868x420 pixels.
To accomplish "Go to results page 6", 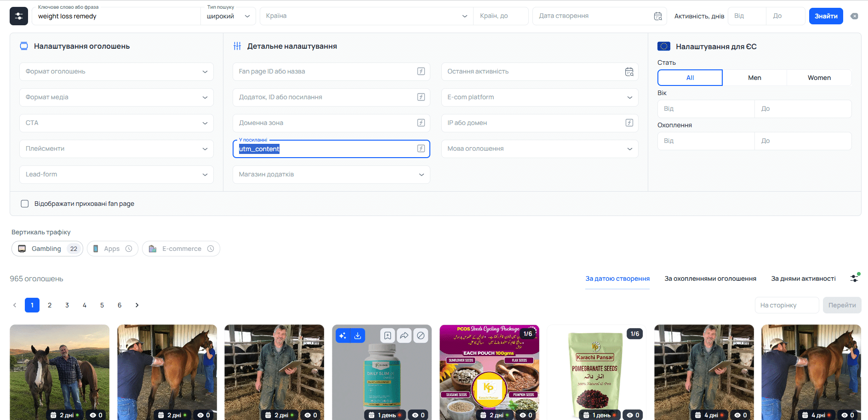I will (120, 305).
